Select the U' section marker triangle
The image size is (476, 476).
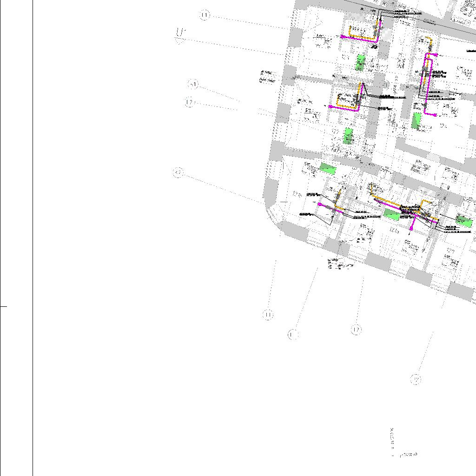point(180,40)
